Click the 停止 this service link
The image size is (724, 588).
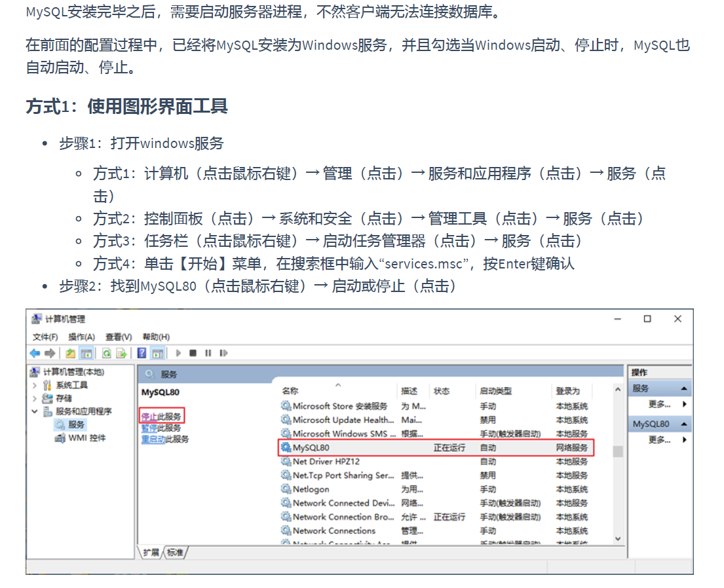[x=149, y=416]
